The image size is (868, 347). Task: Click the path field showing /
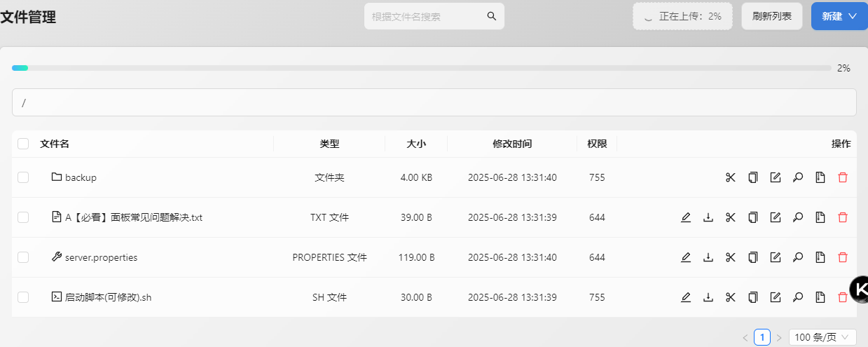click(x=434, y=102)
